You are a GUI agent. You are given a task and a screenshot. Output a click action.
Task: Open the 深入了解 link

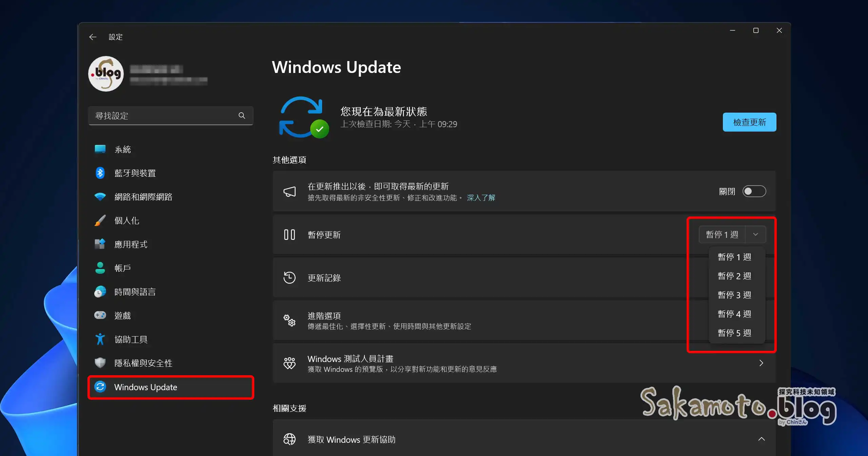click(x=481, y=197)
